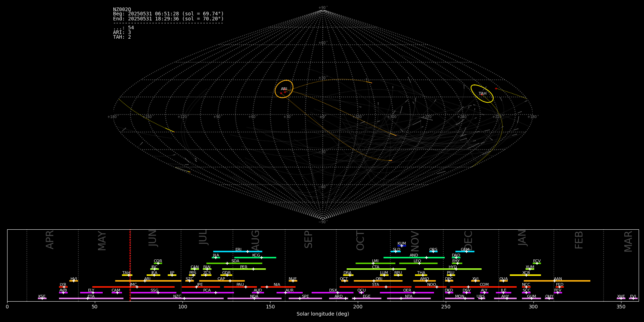This screenshot has height=322, width=644.
Task: Click the URS shower bar in the timeline
Action: tap(482, 298)
